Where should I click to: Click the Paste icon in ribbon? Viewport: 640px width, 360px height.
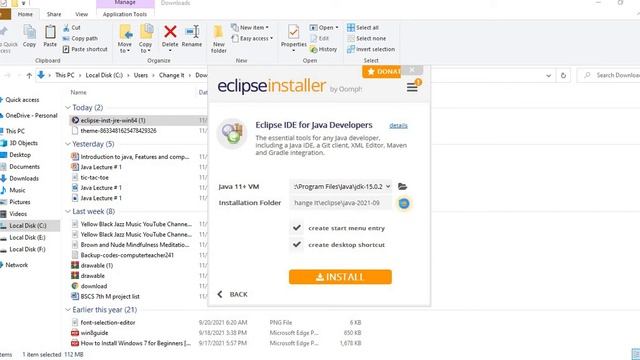click(x=50, y=36)
